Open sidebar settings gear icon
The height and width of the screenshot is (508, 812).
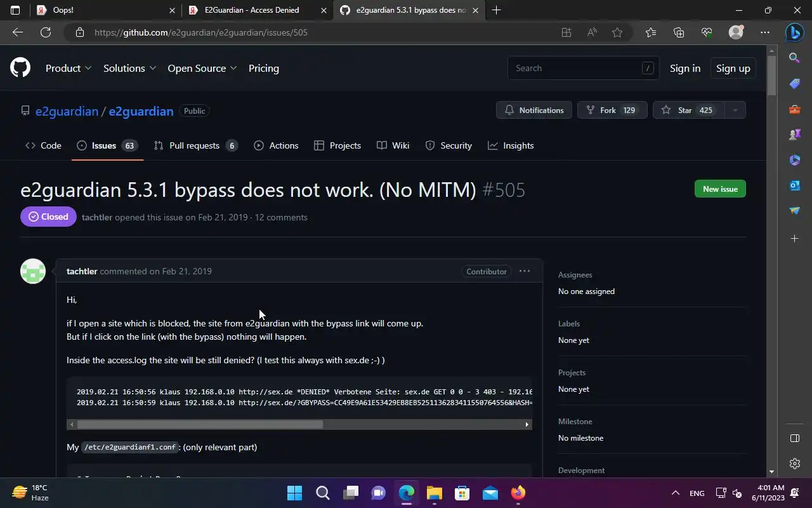tap(794, 464)
